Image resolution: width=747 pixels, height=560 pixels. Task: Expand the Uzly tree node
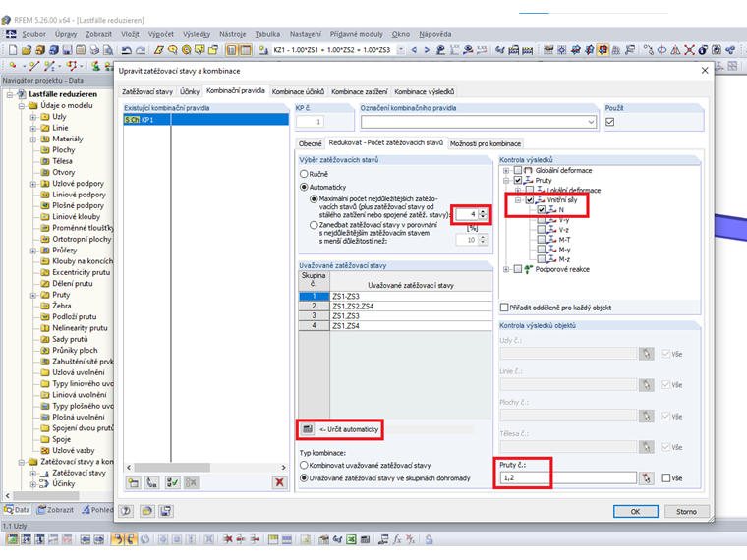[x=32, y=117]
